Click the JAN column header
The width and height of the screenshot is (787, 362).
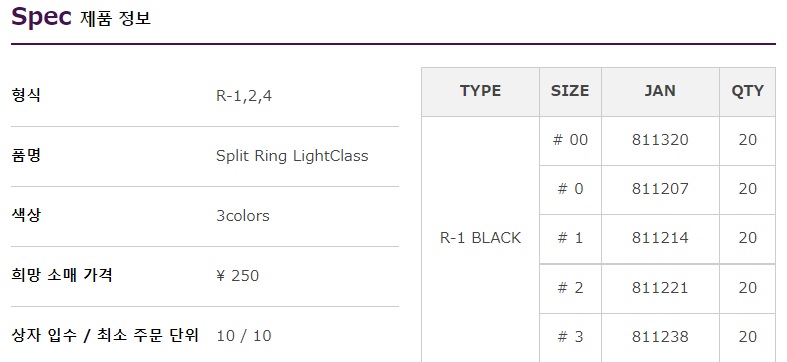coord(660,91)
